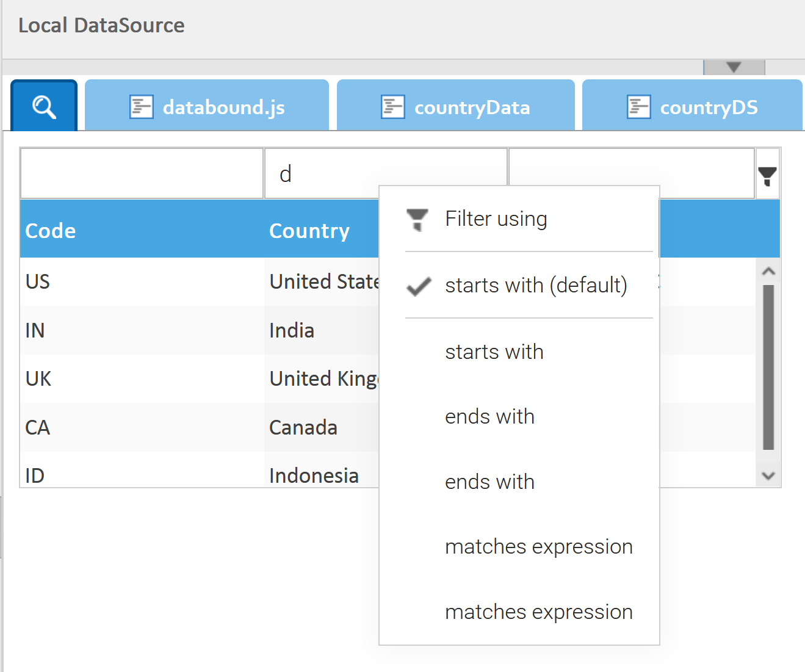Select the first ends with filter option
Image resolution: width=805 pixels, height=672 pixels.
[489, 417]
